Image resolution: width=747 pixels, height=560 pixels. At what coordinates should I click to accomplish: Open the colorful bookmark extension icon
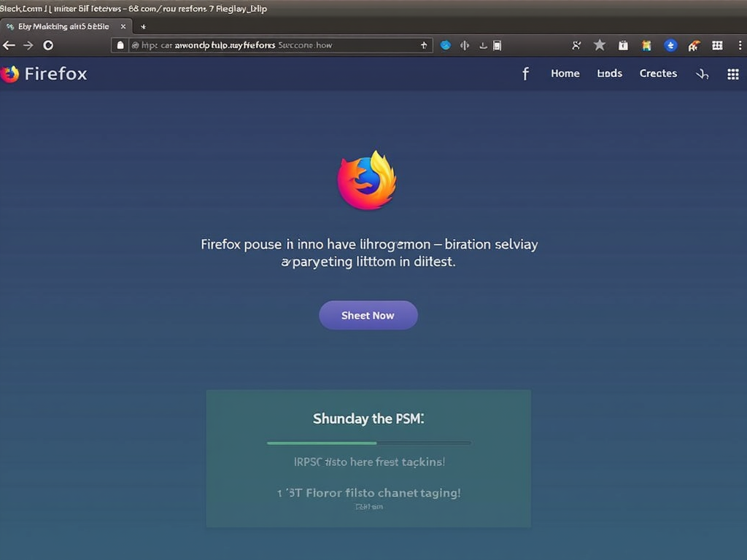646,45
